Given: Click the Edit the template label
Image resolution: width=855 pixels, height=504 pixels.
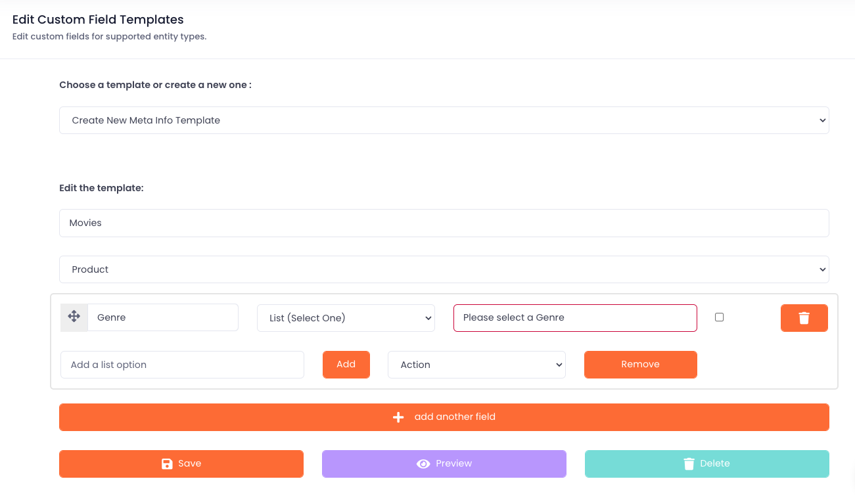Looking at the screenshot, I should pos(101,188).
